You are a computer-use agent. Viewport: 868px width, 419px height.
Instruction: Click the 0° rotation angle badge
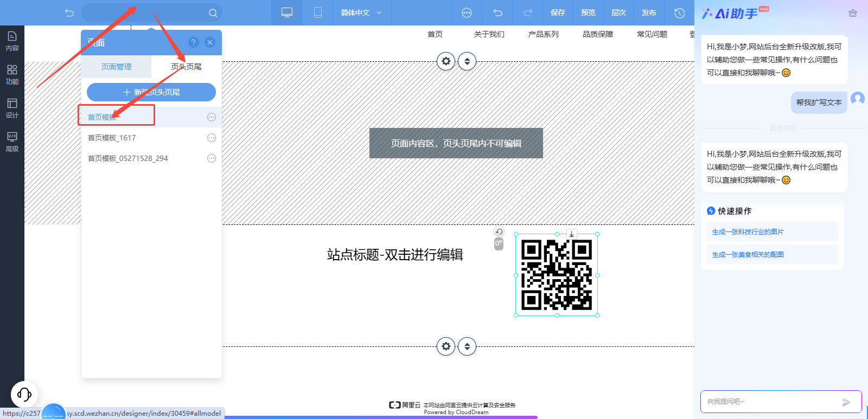[499, 244]
